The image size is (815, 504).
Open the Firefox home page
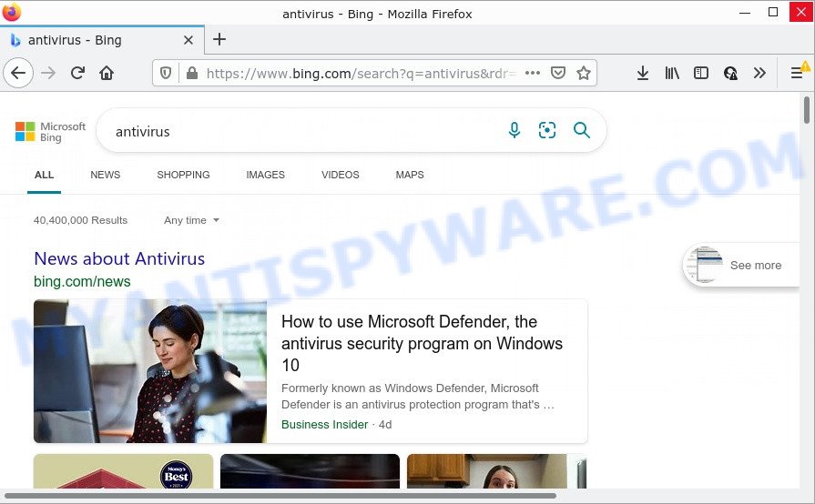click(107, 73)
